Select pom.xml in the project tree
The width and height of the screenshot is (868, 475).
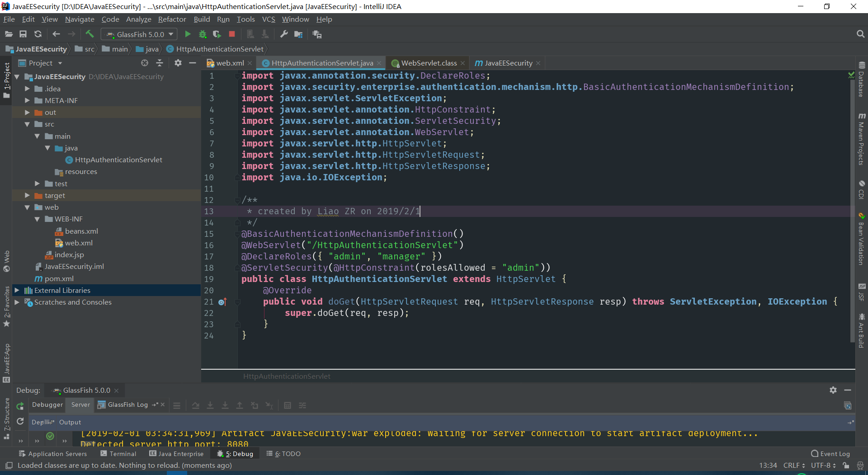coord(54,278)
